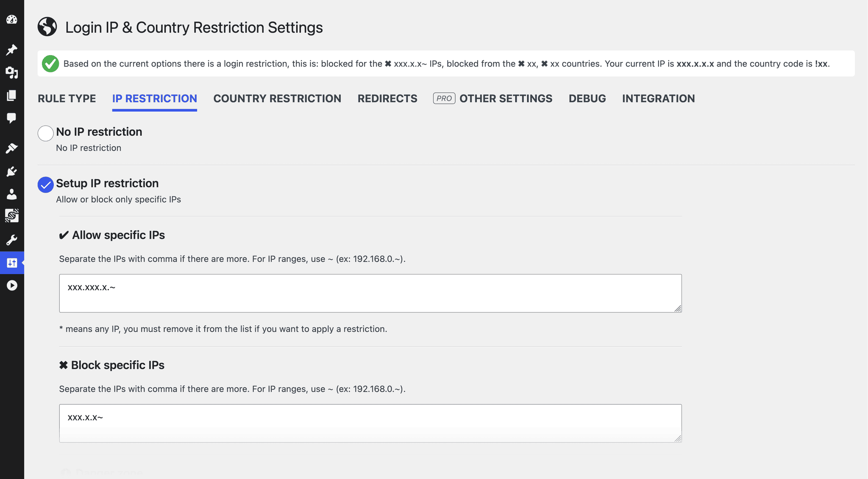Click the circular play icon in sidebar
The width and height of the screenshot is (868, 479).
click(x=12, y=286)
